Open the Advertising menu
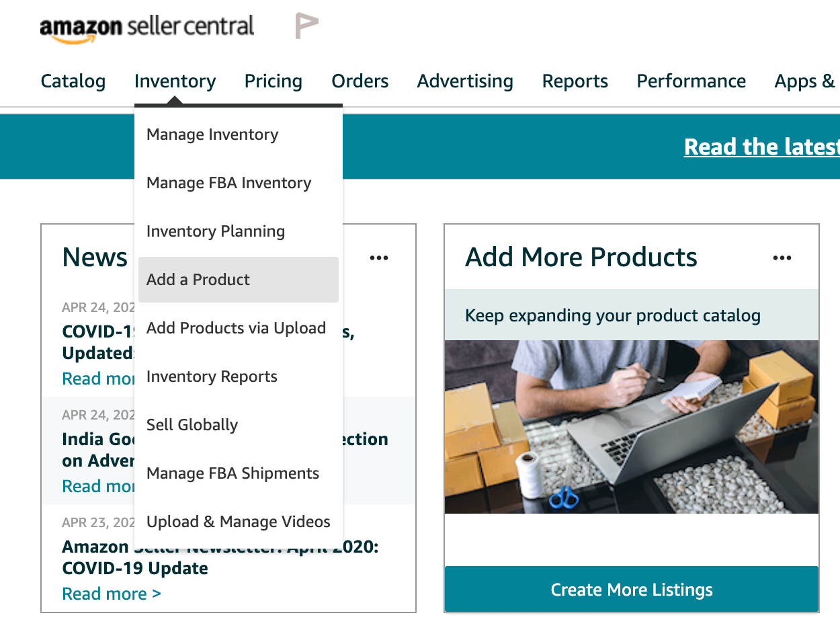This screenshot has width=840, height=632. pyautogui.click(x=465, y=81)
